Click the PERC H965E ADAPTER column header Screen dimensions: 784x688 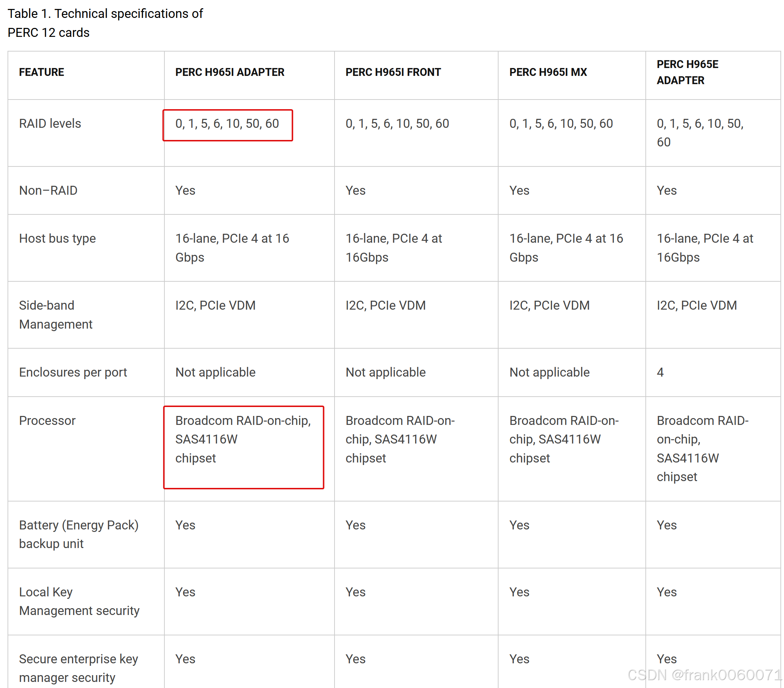[x=687, y=72]
